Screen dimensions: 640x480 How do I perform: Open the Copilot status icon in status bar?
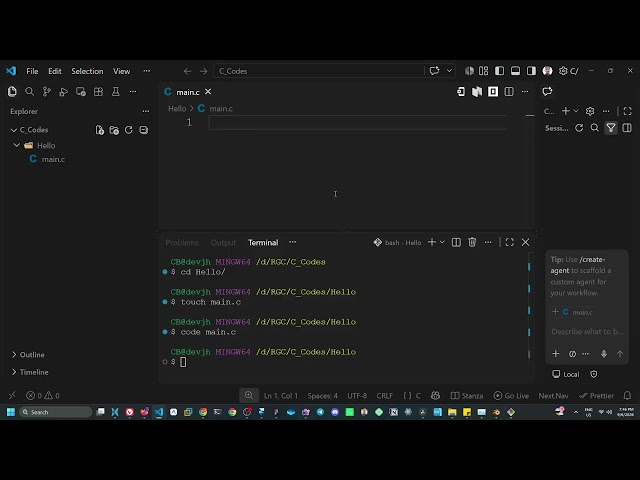436,396
